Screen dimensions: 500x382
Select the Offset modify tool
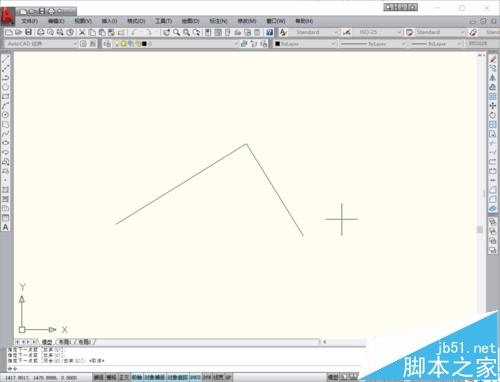point(493,87)
